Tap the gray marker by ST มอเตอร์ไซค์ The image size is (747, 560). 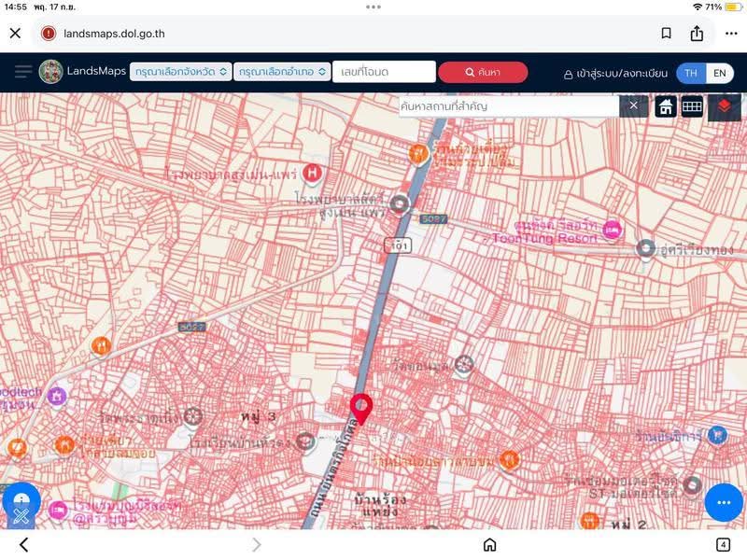coord(692,485)
